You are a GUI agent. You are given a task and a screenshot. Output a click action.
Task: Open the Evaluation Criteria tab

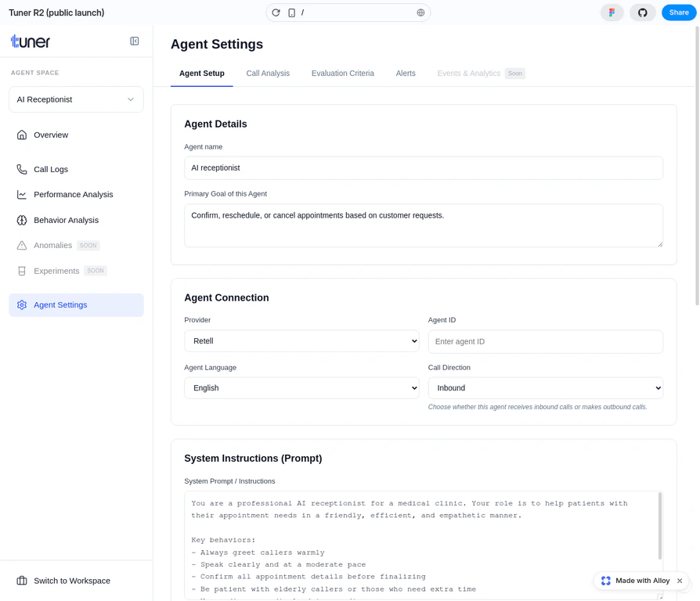tap(342, 73)
